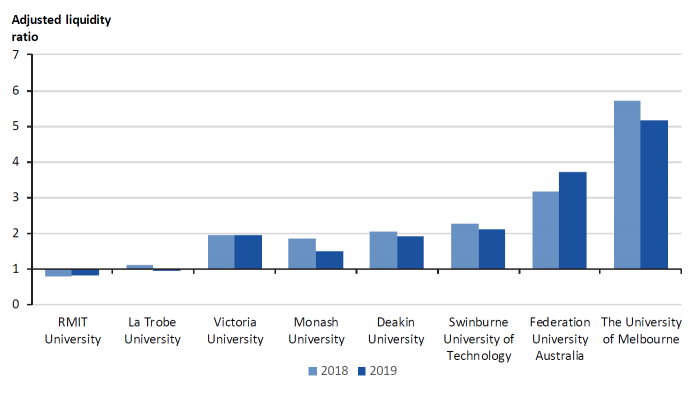Viewport: 700px width, 394px height.
Task: Click the y-axis value 7
Action: click(16, 55)
